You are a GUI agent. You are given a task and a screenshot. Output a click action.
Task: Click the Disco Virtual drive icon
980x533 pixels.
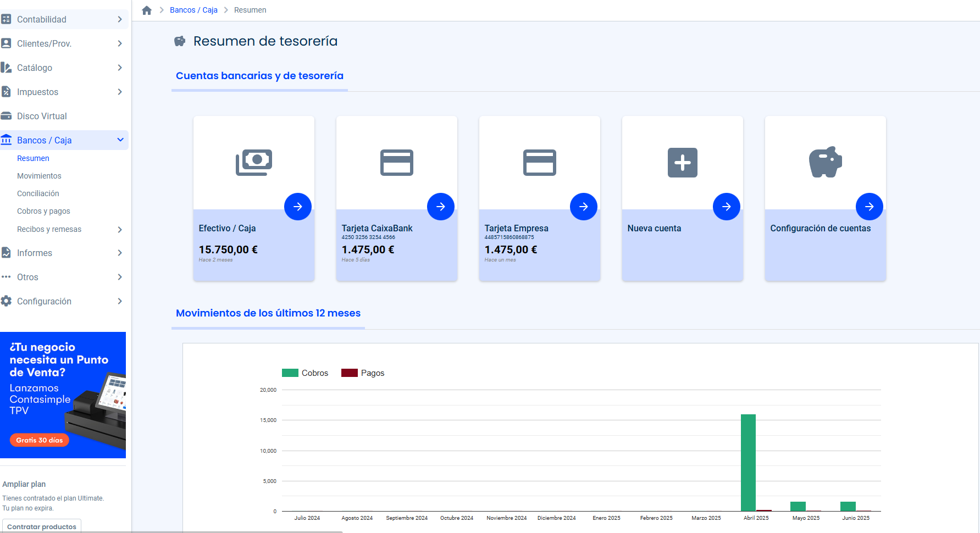[x=6, y=116]
